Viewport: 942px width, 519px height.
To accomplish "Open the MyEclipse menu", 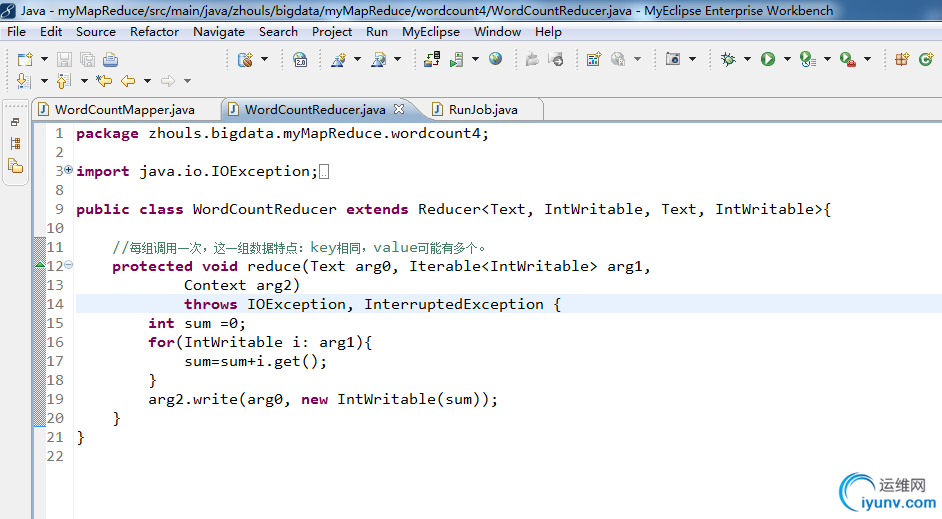I will (431, 32).
